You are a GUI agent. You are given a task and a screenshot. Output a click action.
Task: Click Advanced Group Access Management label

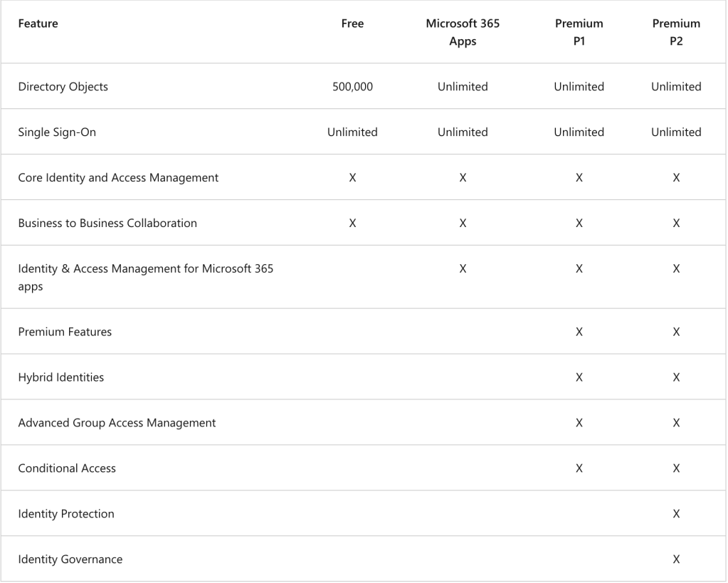117,424
